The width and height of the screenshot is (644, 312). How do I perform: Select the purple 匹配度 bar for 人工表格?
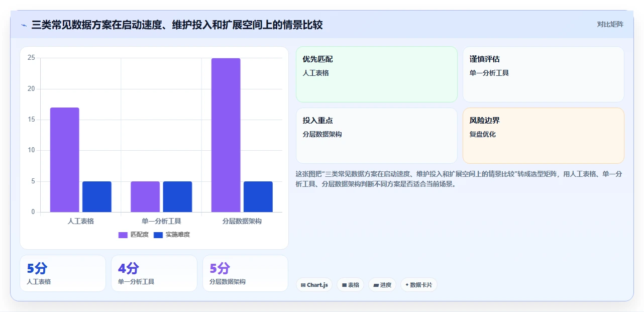click(64, 160)
